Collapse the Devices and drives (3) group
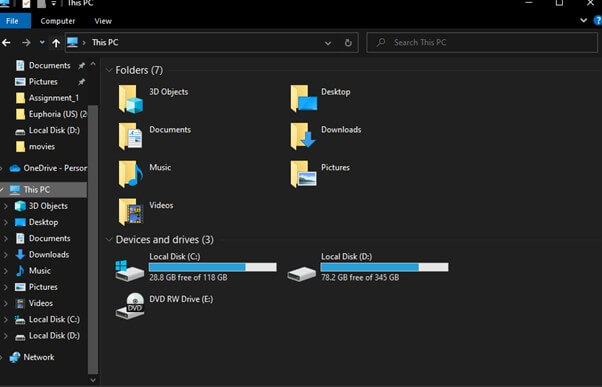 point(109,240)
